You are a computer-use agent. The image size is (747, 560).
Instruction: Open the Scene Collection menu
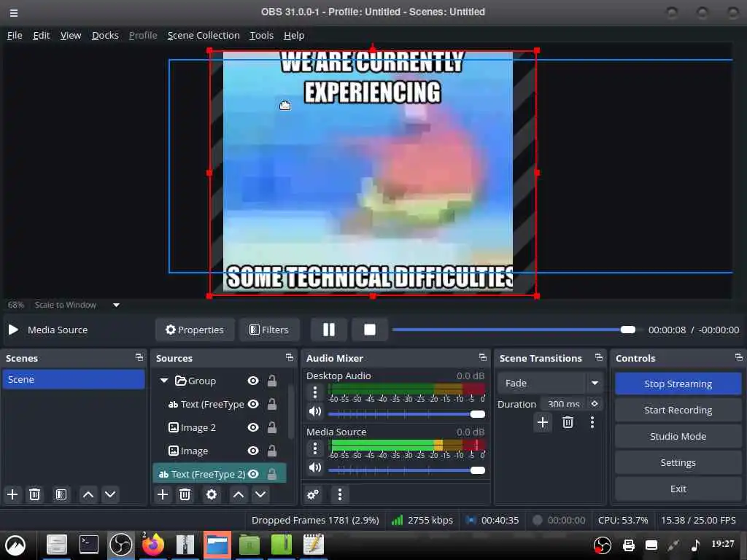204,35
